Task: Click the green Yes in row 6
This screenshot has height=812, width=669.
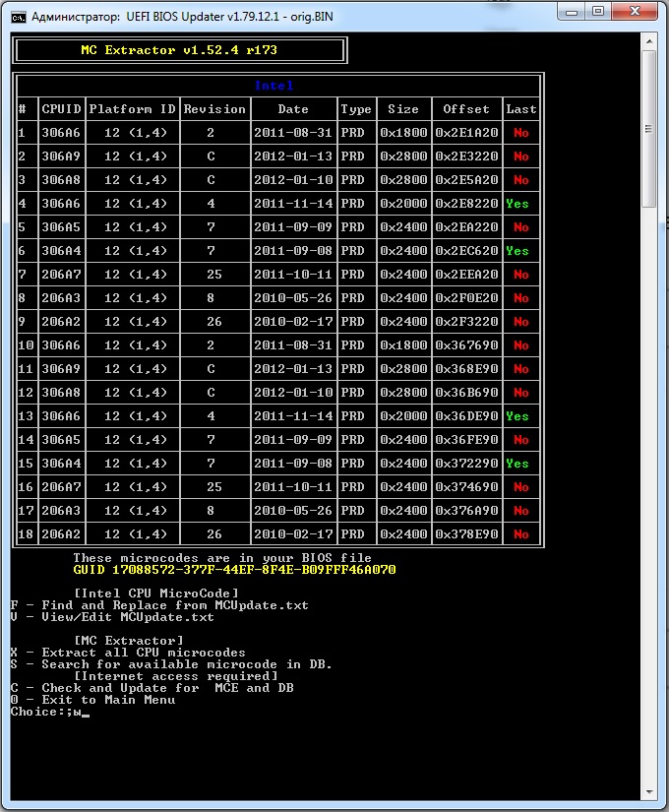Action: coord(517,251)
